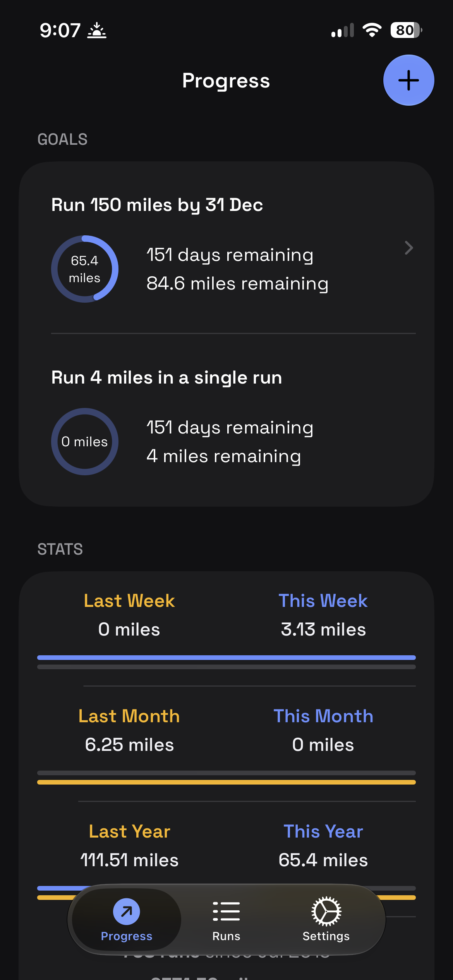453x980 pixels.
Task: Tap the battery indicator showing 80
Action: (406, 30)
